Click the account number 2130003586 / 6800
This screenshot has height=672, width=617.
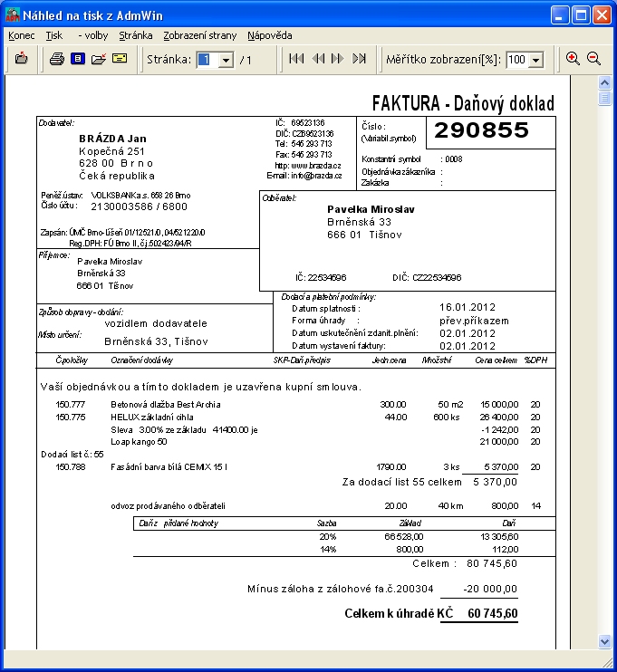click(139, 206)
